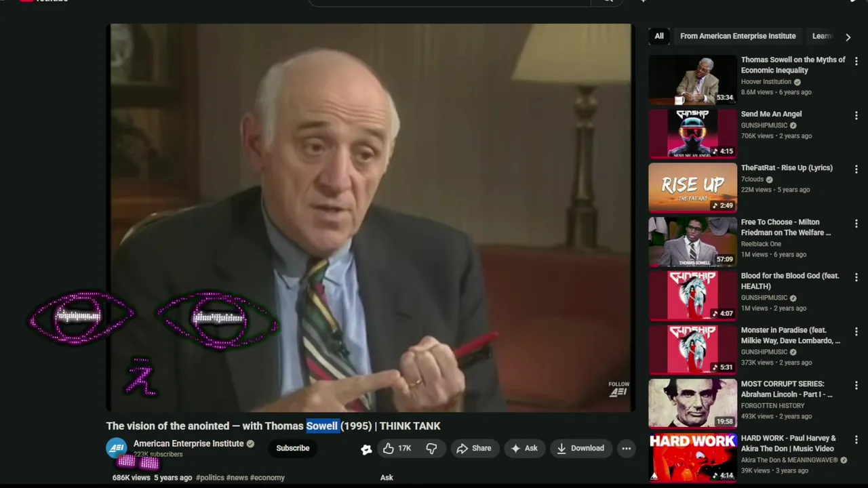Open the Ask AI button

coord(524,448)
